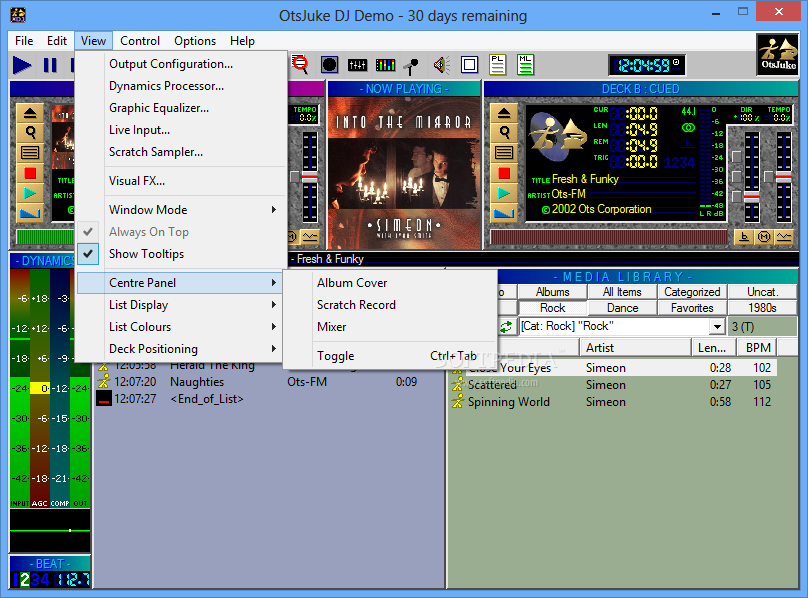The width and height of the screenshot is (808, 598).
Task: Toggle Deck A wave curve button
Action: point(310,237)
